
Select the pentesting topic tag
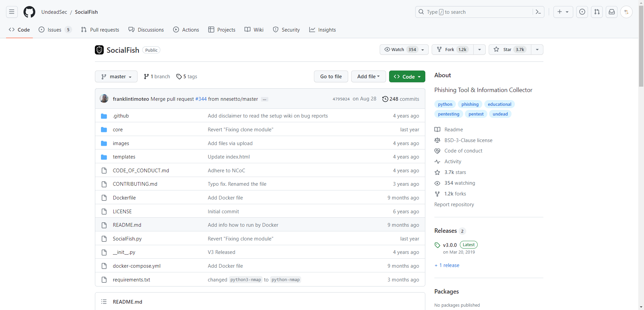(x=449, y=114)
